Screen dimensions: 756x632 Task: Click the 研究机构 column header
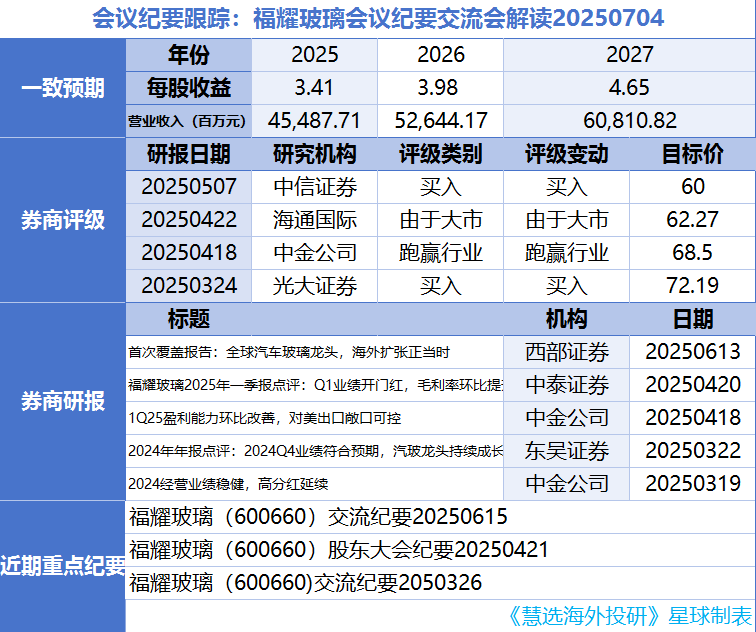pyautogui.click(x=314, y=154)
